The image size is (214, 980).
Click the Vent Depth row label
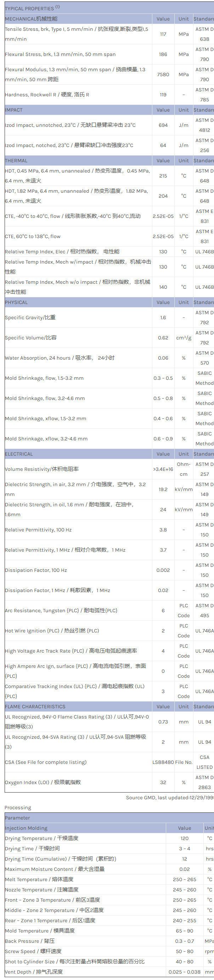point(33,971)
